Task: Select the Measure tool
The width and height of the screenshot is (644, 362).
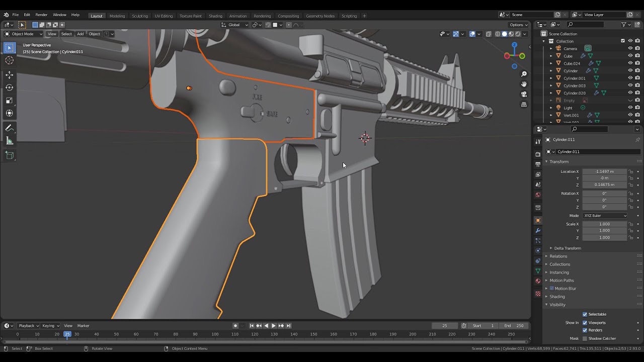Action: tap(9, 141)
